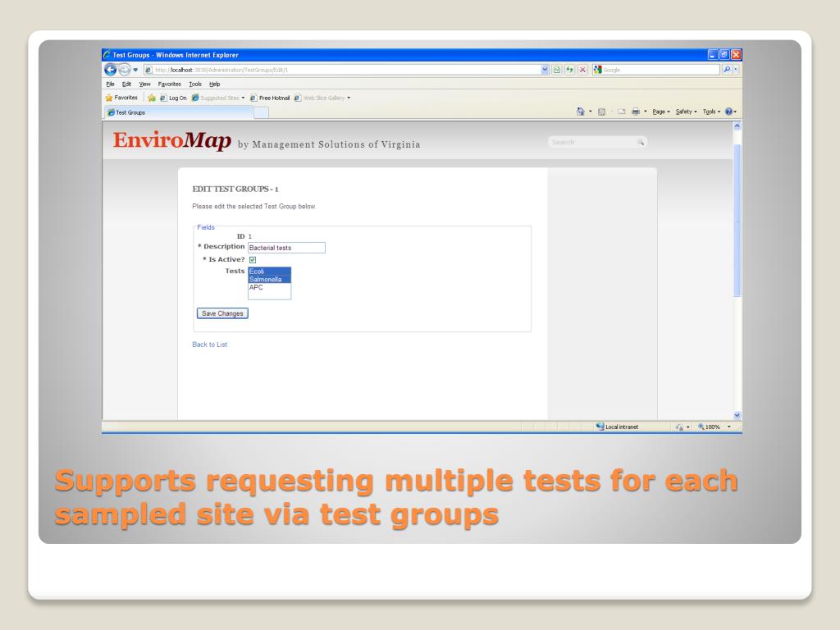Screen dimensions: 840x630
Task: Stop loading with the red X icon
Action: (582, 70)
